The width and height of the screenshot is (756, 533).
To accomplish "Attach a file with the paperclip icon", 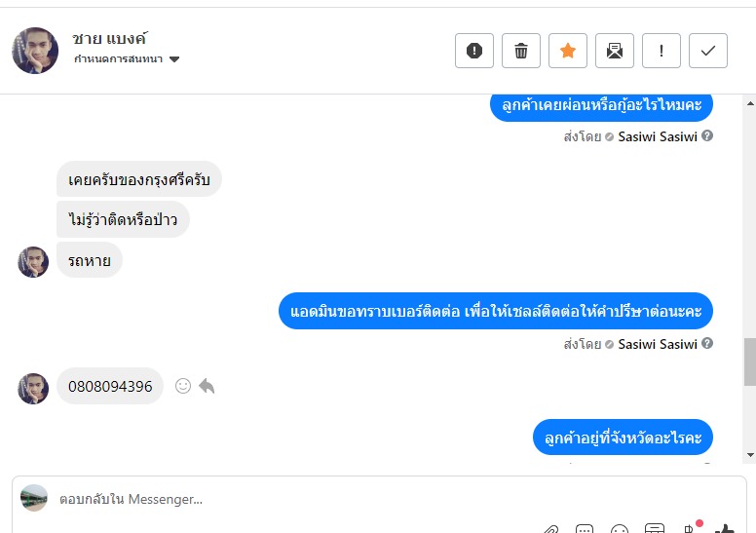I will point(551,529).
